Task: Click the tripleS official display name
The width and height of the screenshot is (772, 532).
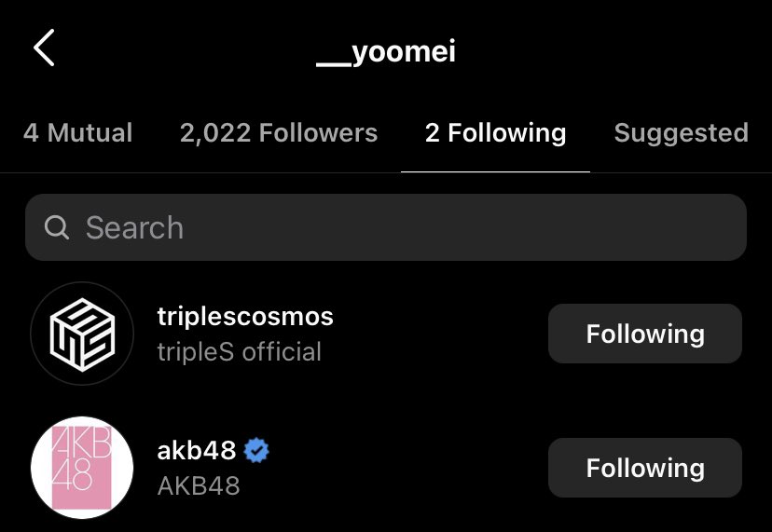Action: click(240, 352)
